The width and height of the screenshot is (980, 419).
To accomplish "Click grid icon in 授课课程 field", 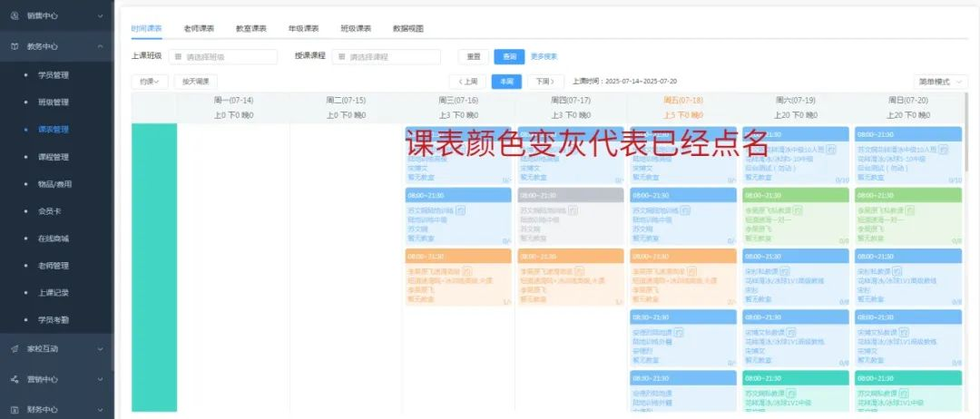I will pos(341,56).
